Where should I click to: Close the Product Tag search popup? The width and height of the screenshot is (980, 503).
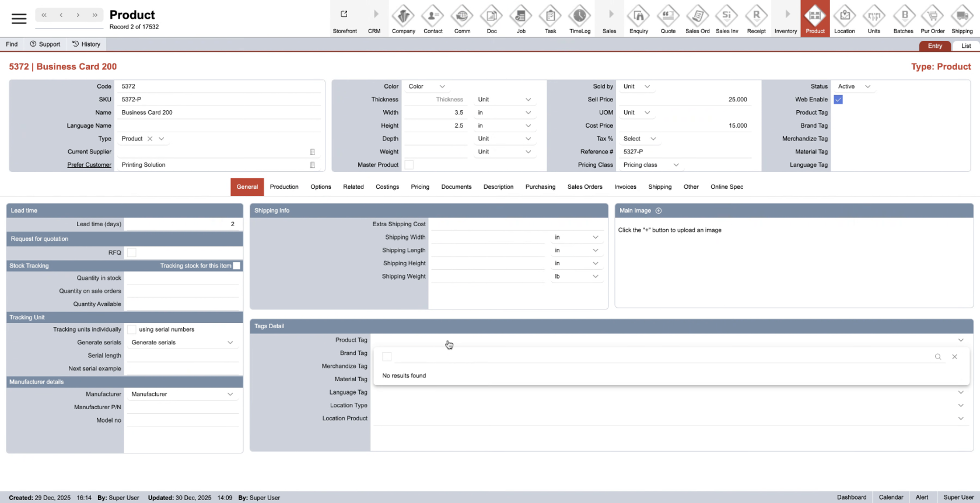click(954, 357)
